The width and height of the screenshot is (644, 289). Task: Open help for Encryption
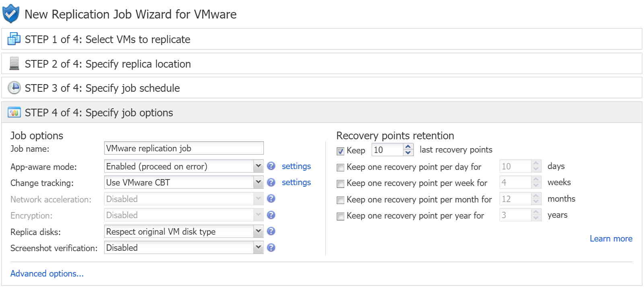pyautogui.click(x=271, y=215)
